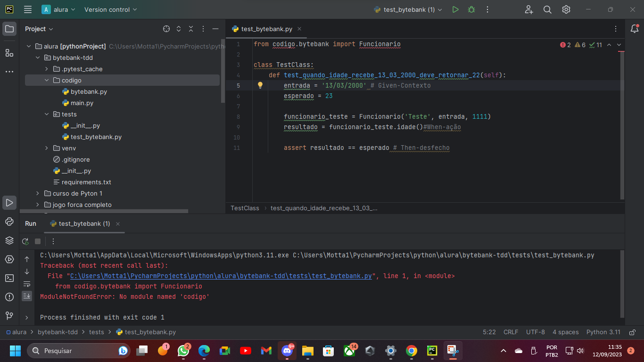
Task: Select opened file in Project tree
Action: coord(166,29)
